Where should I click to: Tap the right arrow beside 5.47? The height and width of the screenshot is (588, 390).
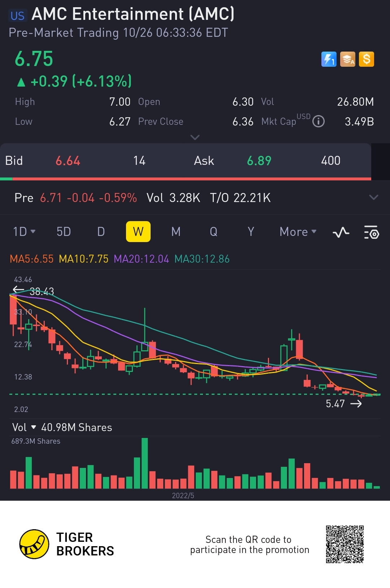356,404
